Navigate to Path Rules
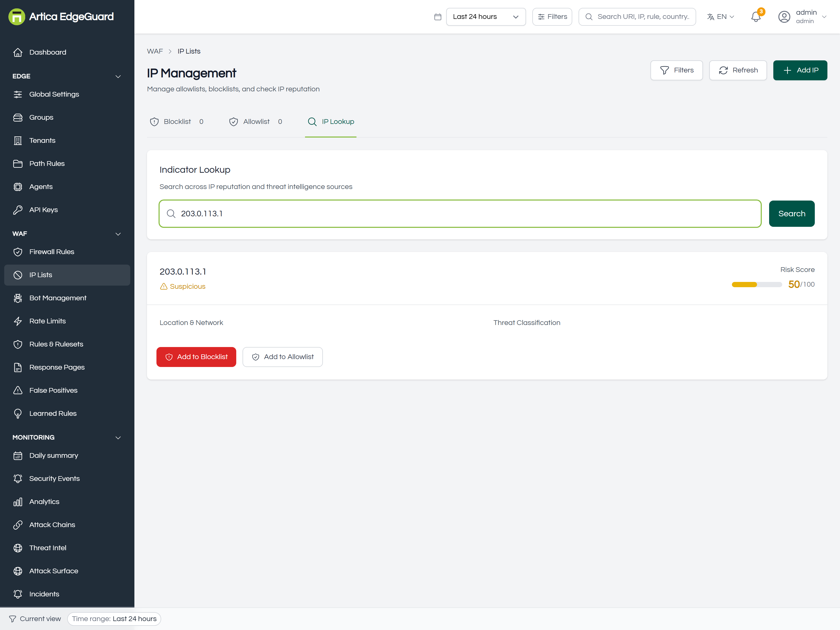 point(67,164)
